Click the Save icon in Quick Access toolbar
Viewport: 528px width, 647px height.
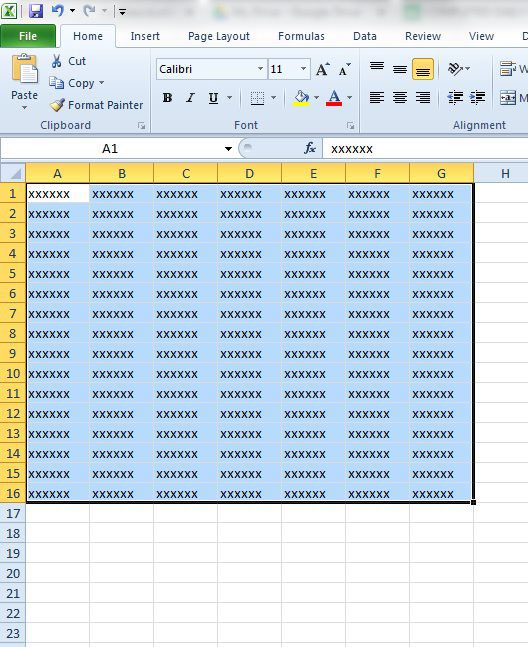[36, 11]
